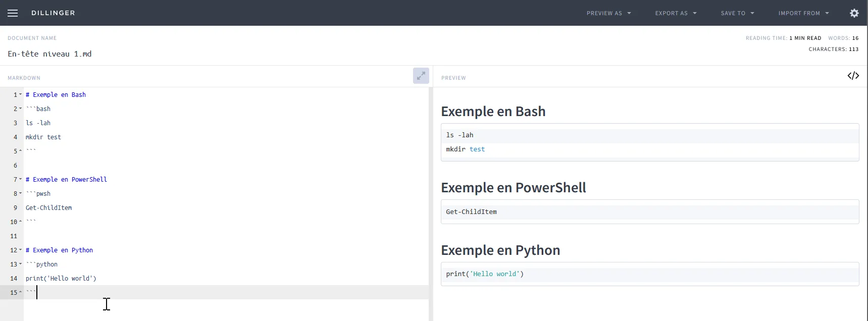Toggle the editor fullscreen expand icon
Screen dimensions: 868x321
[421, 76]
